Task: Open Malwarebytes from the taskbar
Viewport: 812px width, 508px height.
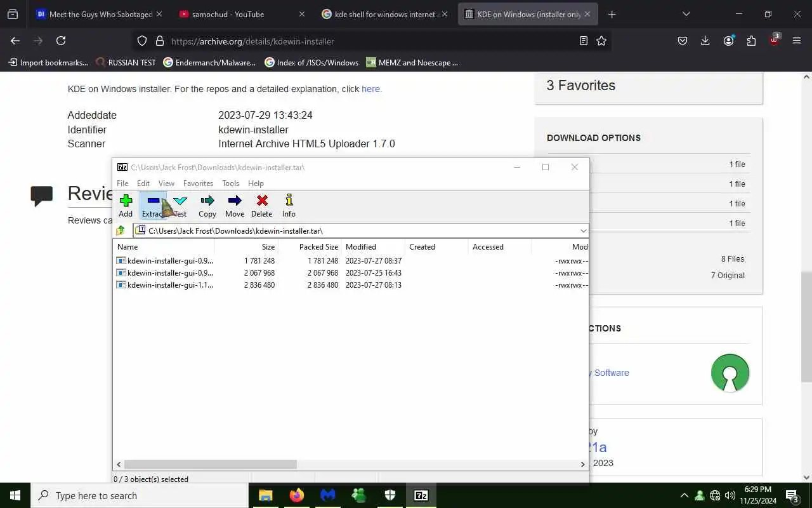Action: pos(327,495)
